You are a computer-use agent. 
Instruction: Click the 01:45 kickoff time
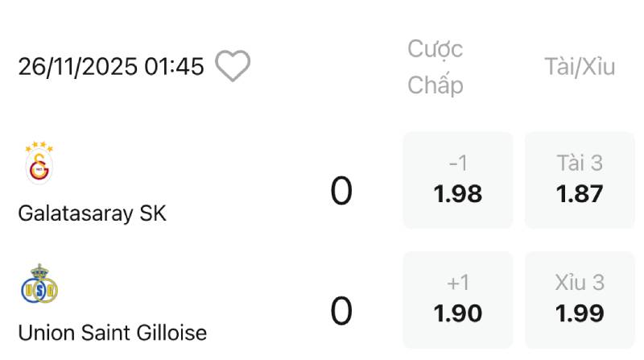click(x=175, y=67)
